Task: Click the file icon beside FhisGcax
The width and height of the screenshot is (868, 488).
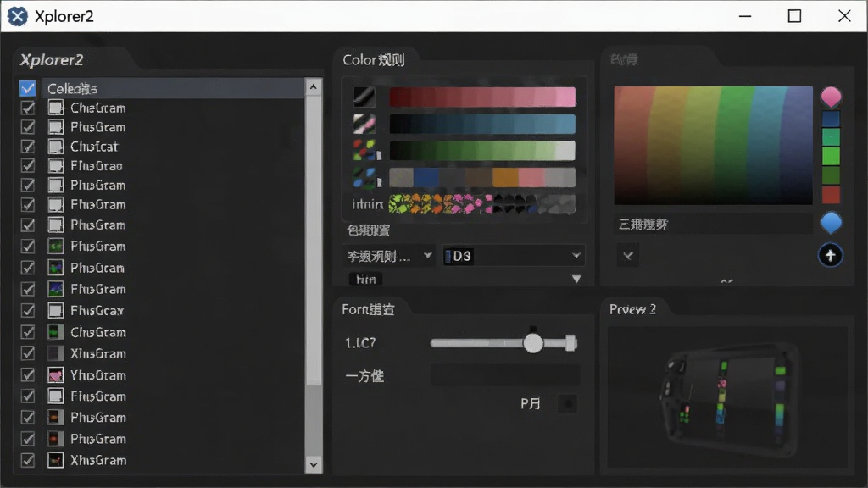Action: 55,310
